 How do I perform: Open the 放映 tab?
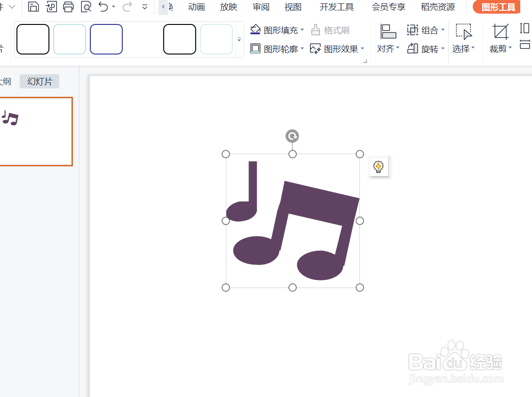tap(228, 7)
